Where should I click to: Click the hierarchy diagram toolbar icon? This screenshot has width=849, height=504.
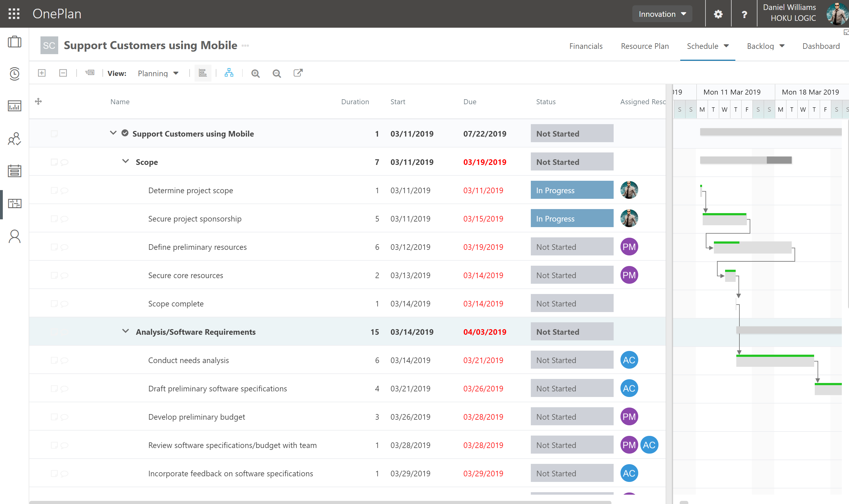click(229, 73)
